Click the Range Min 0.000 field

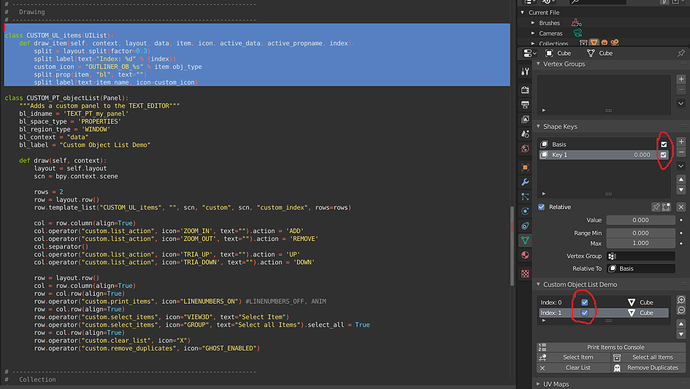641,233
